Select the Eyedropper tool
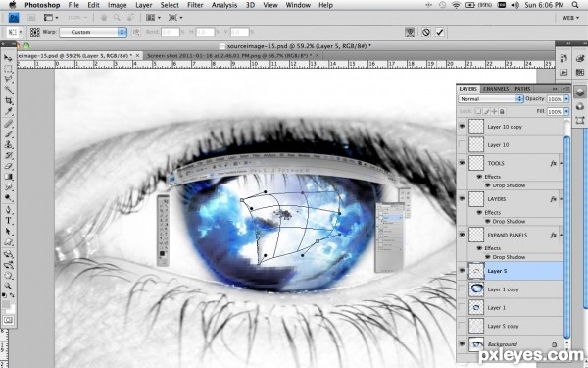 8,112
